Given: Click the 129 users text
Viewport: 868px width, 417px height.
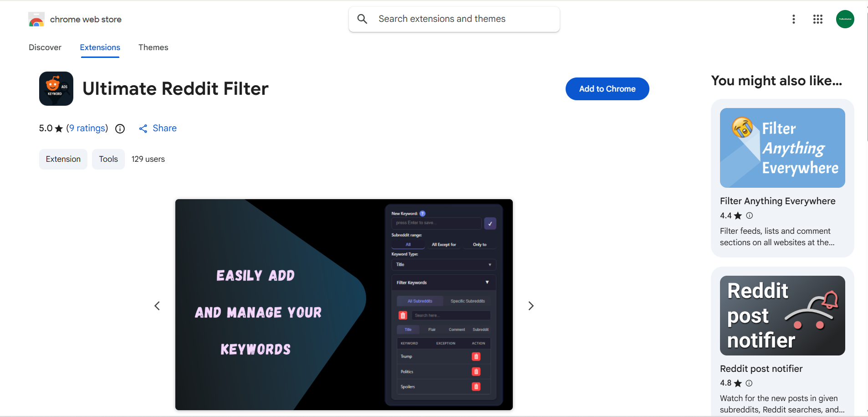Looking at the screenshot, I should (x=148, y=159).
